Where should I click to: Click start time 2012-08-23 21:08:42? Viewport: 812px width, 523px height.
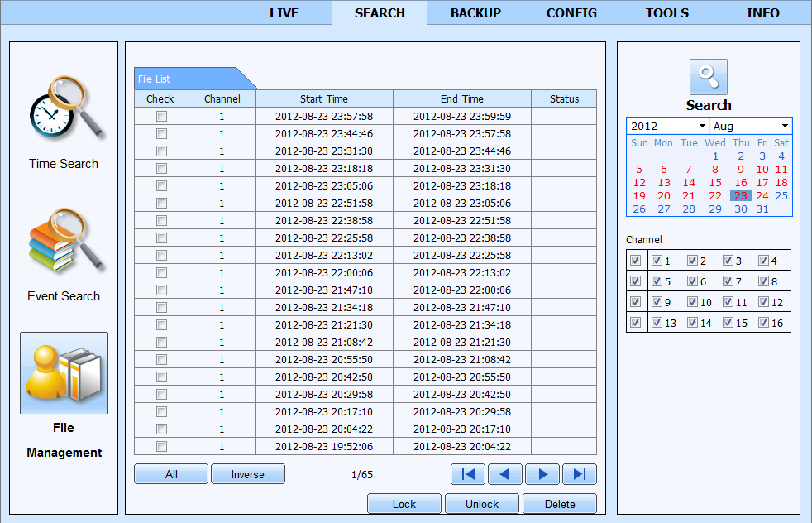(x=324, y=342)
